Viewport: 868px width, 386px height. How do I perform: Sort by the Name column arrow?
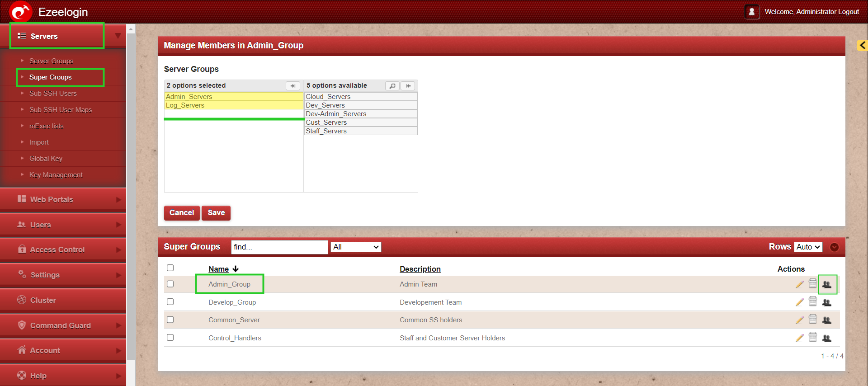click(x=236, y=269)
